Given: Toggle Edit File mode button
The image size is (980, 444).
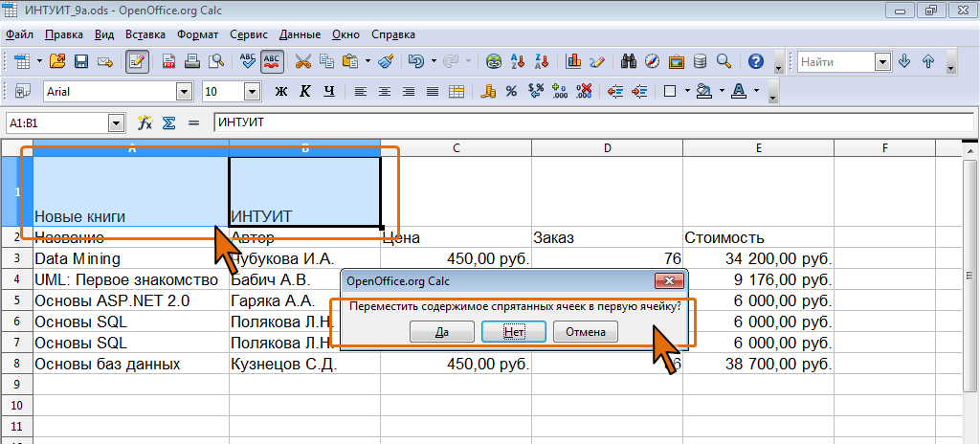Looking at the screenshot, I should (x=137, y=61).
